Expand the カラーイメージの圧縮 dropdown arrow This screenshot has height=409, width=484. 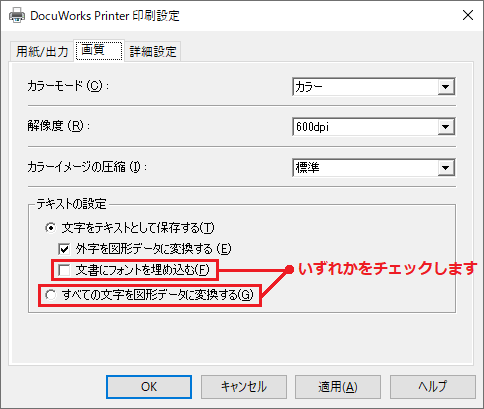(446, 168)
